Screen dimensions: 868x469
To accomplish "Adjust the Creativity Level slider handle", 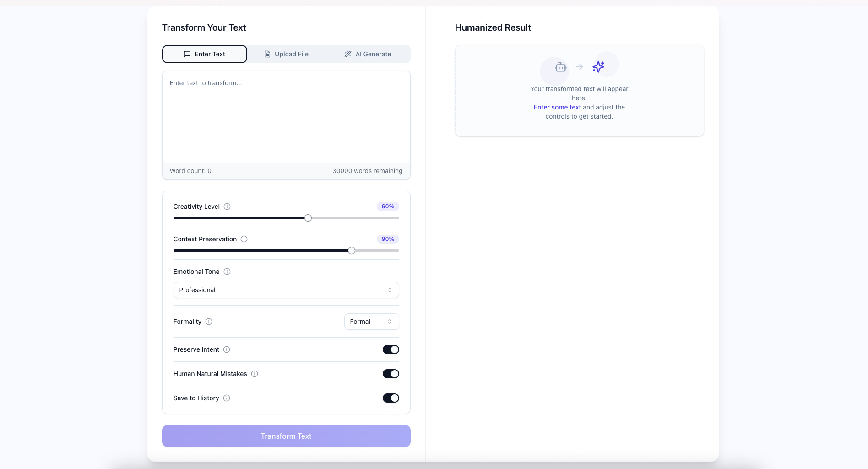I will tap(307, 218).
